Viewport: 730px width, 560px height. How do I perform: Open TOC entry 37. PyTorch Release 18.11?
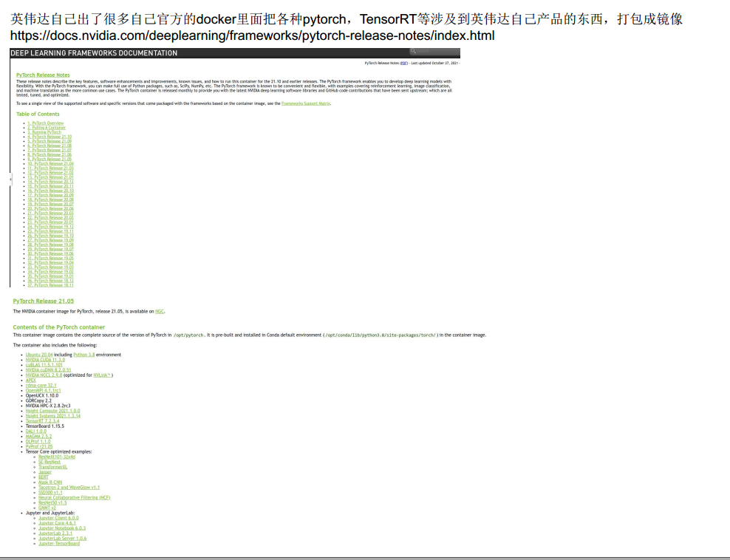click(x=50, y=285)
